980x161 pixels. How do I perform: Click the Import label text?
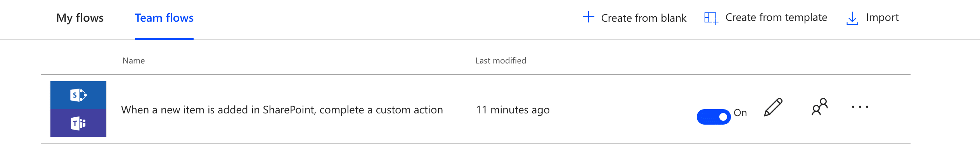[882, 17]
